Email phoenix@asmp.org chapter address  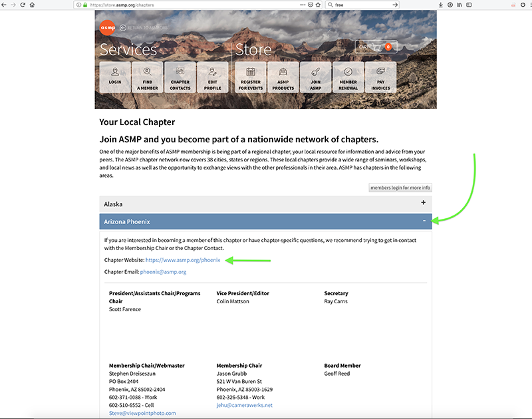click(x=163, y=272)
